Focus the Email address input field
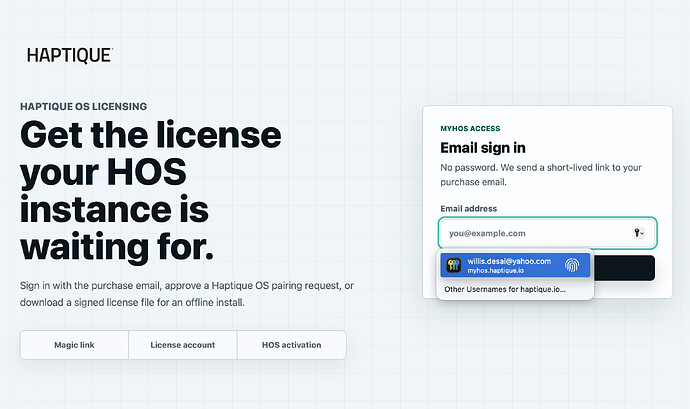The width and height of the screenshot is (690, 409). pos(547,233)
